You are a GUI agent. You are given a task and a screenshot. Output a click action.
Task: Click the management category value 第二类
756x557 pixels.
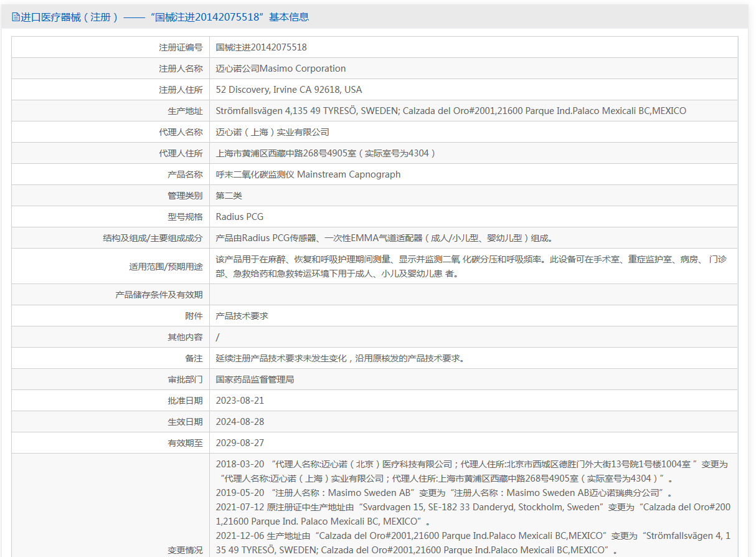229,196
